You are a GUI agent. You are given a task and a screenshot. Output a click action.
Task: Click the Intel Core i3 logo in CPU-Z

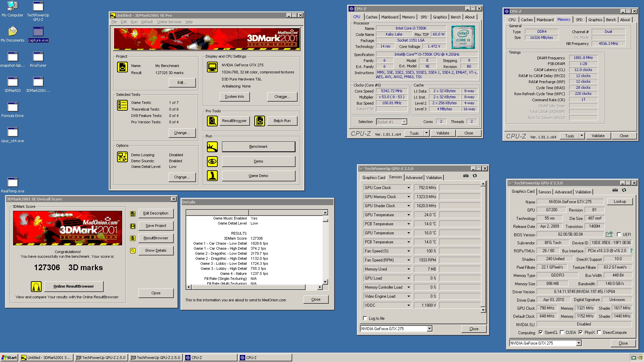[463, 37]
